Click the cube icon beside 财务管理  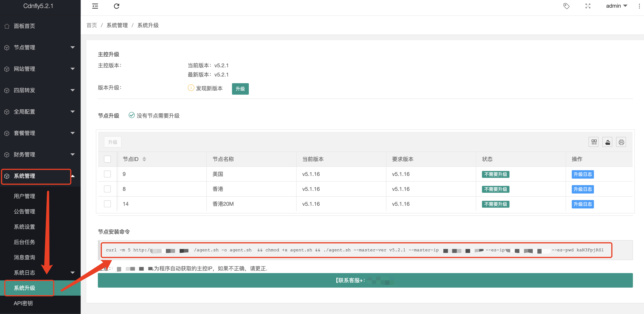click(7, 155)
